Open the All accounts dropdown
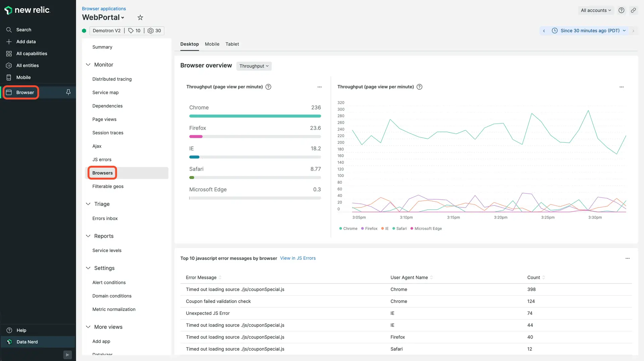This screenshot has width=644, height=361. pos(596,10)
